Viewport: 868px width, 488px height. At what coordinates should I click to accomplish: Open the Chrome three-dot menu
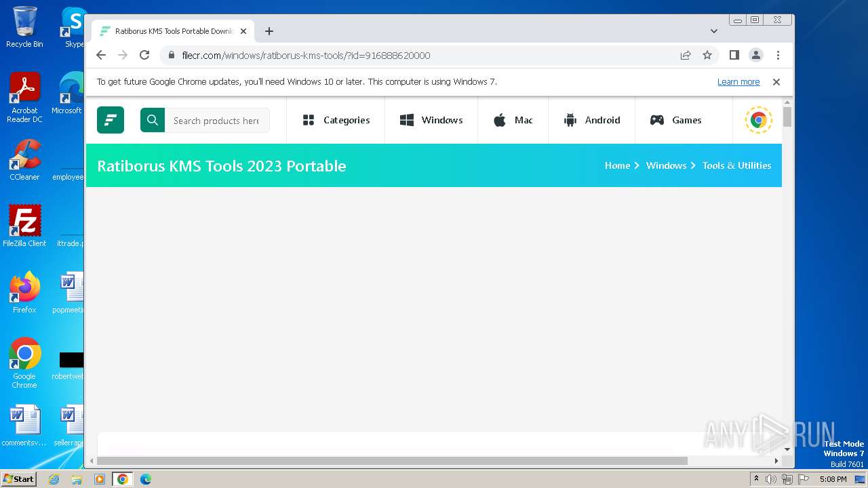pos(778,56)
